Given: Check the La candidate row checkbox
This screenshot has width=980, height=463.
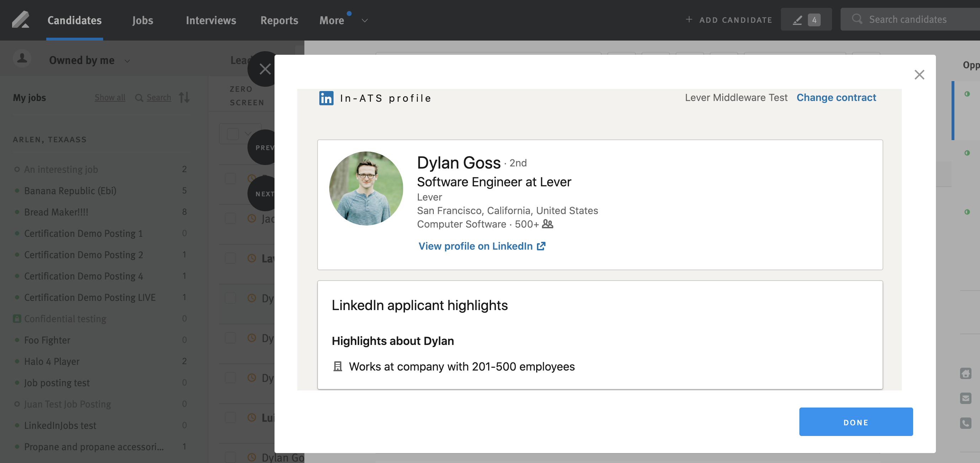Looking at the screenshot, I should 230,258.
